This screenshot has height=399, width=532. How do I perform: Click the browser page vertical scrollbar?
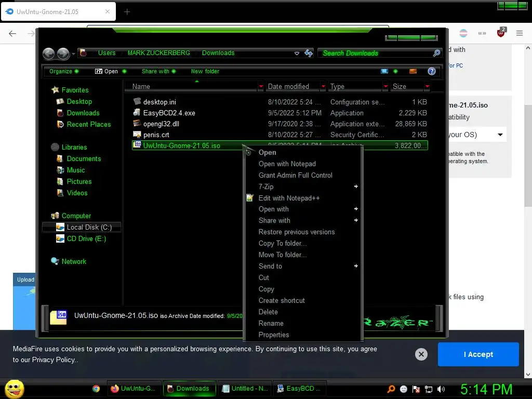pyautogui.click(x=528, y=156)
